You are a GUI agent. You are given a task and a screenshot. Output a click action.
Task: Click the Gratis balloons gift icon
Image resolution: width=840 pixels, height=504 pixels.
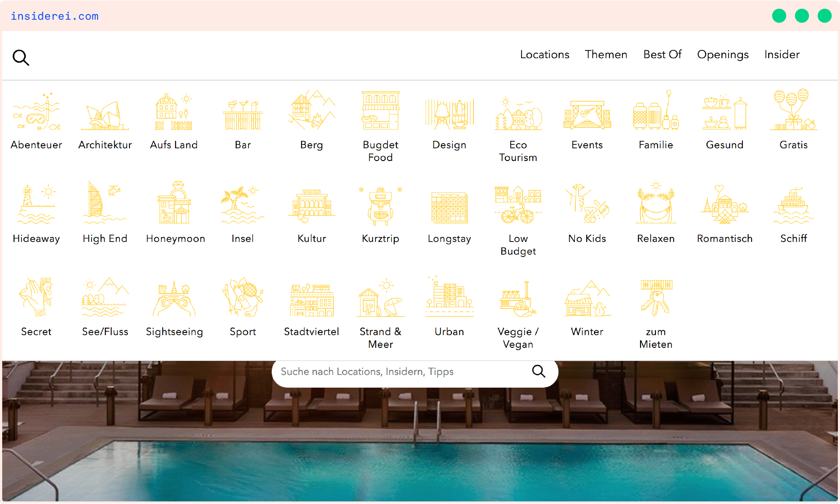[x=793, y=111]
